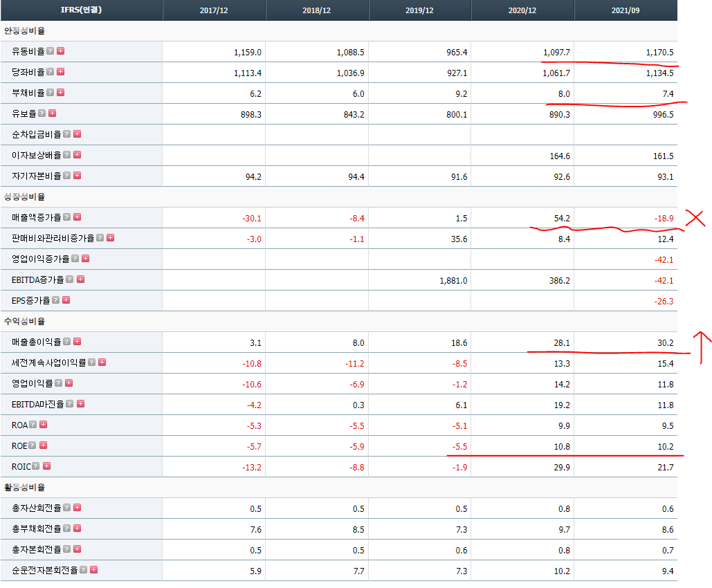Viewport: 712px width, 588px height.
Task: Expand ROE plus icon
Action: (43, 445)
